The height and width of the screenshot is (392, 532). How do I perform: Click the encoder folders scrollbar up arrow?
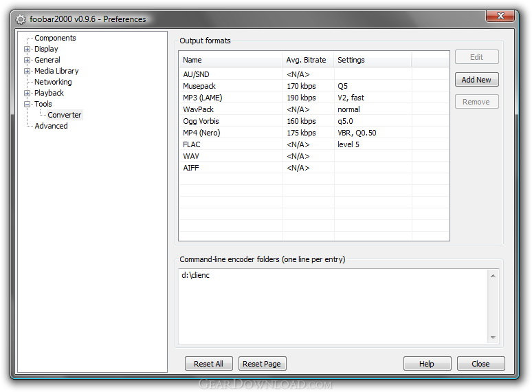pyautogui.click(x=493, y=276)
